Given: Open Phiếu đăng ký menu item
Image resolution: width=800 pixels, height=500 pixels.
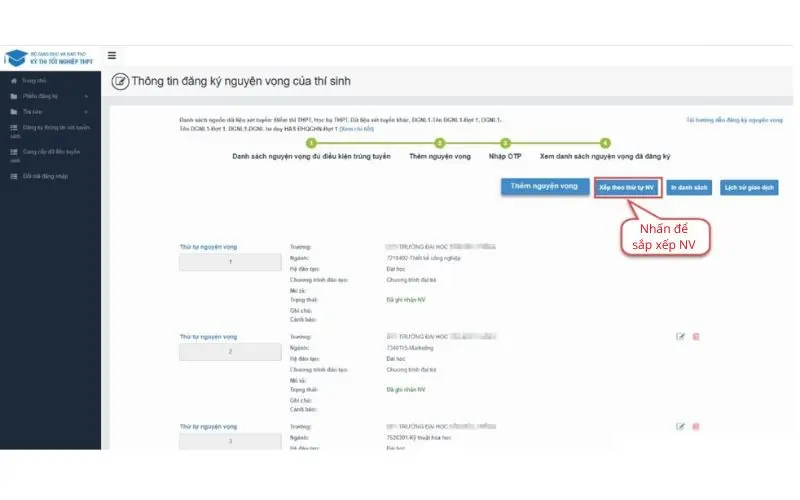Looking at the screenshot, I should [40, 96].
